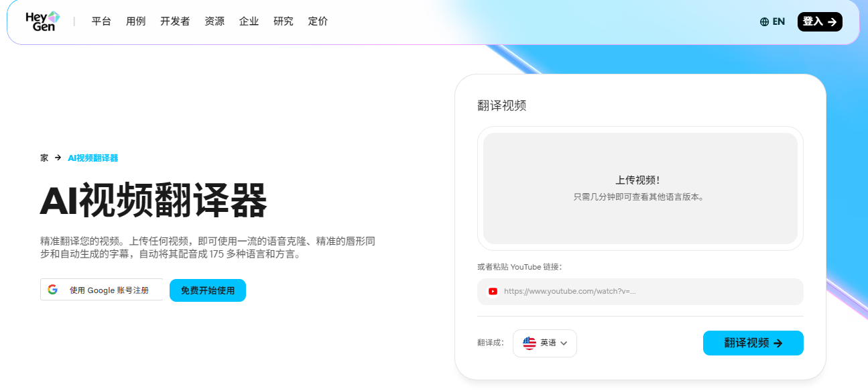Click the 精准翻译您的视频 description paragraph
The image size is (868, 391).
208,247
